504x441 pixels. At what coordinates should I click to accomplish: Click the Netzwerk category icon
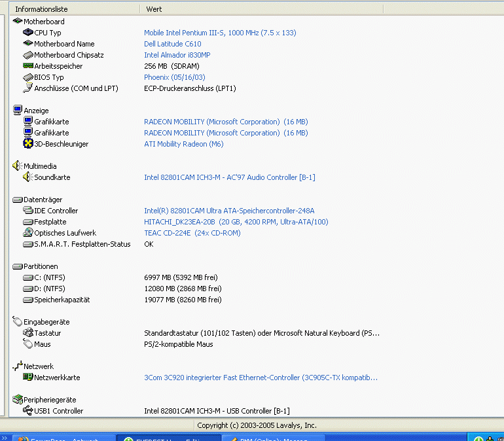[18, 366]
